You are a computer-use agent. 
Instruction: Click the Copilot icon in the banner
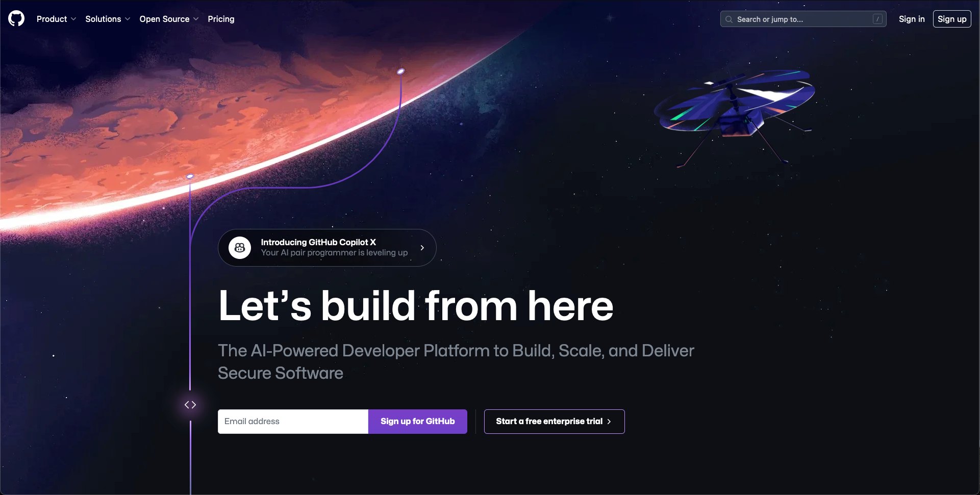(240, 248)
